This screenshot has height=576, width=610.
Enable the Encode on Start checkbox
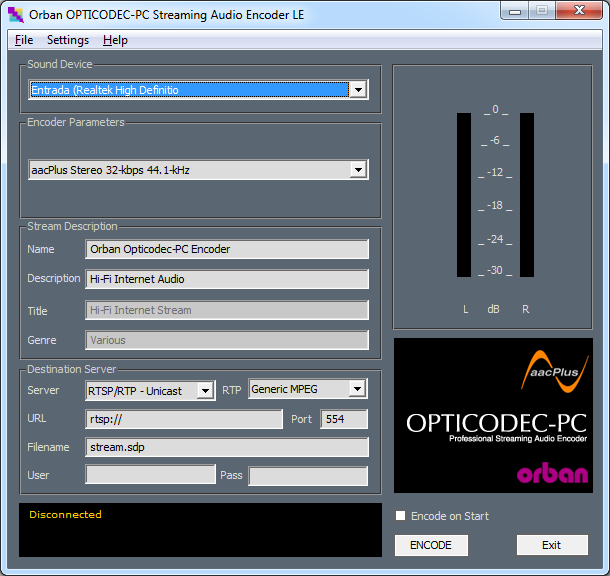pyautogui.click(x=400, y=515)
